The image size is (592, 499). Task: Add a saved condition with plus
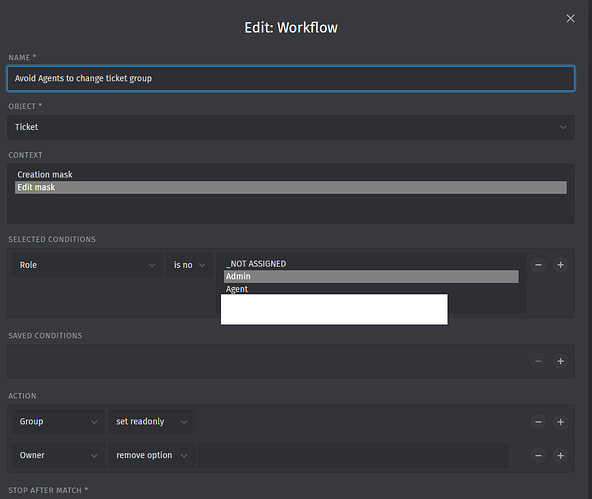pos(560,361)
